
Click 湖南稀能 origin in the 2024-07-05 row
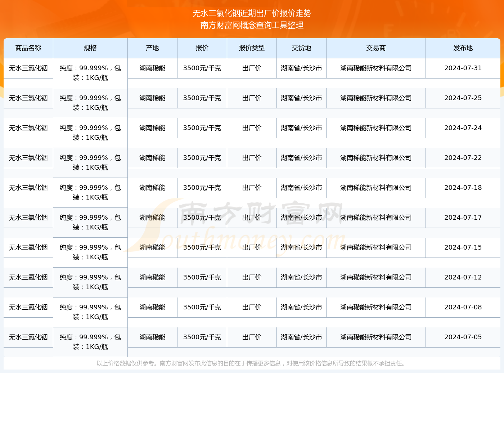coord(153,337)
